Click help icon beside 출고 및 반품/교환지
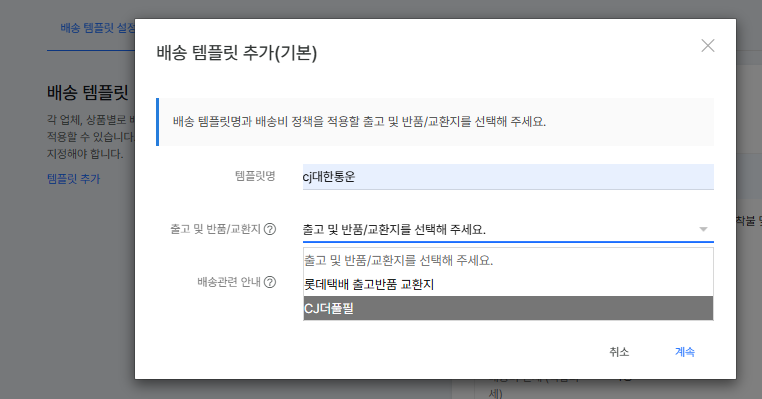This screenshot has height=399, width=762. point(270,229)
